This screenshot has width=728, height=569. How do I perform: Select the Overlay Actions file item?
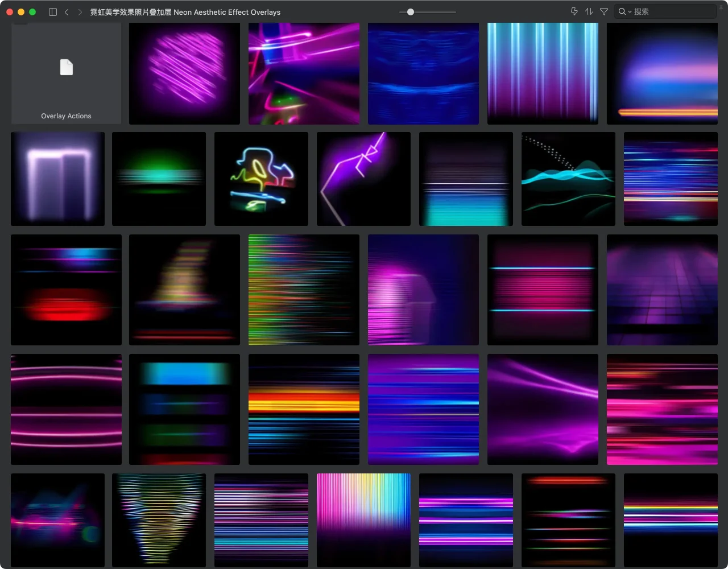66,73
